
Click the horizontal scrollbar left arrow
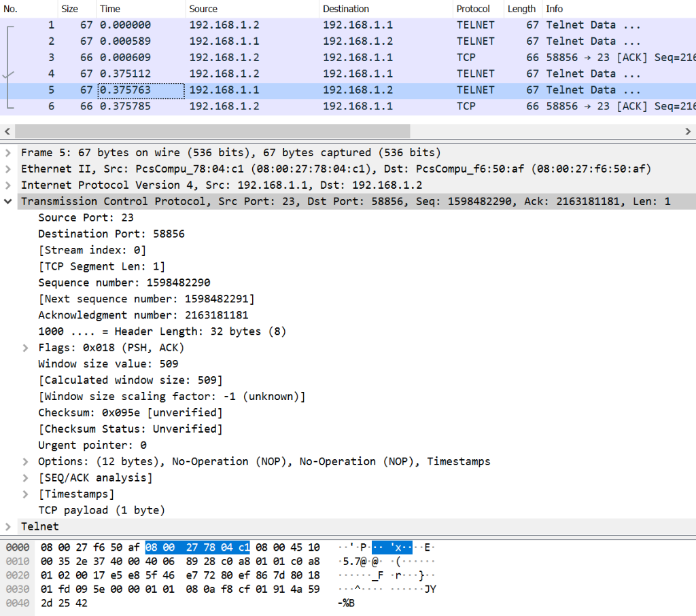[x=5, y=131]
